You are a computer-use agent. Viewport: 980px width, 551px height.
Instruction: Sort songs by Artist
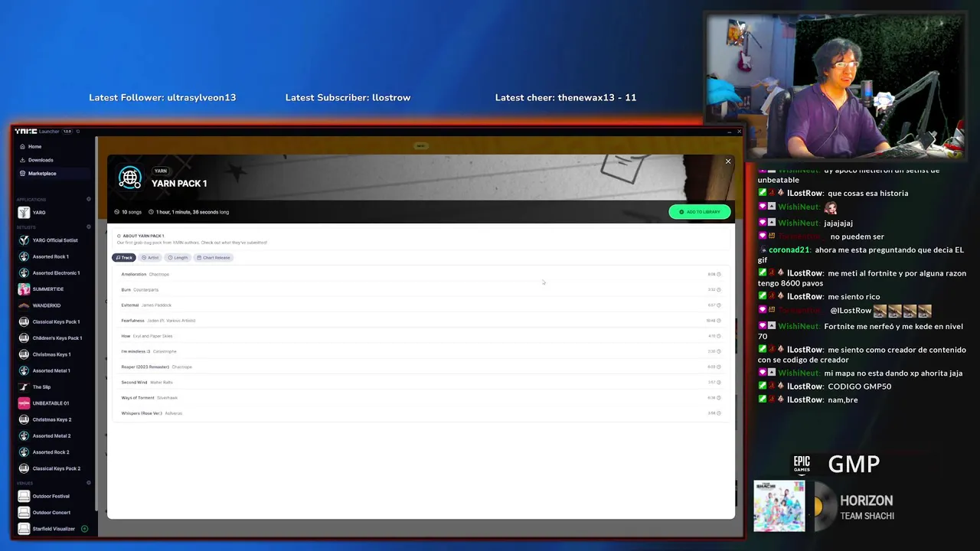(x=150, y=258)
